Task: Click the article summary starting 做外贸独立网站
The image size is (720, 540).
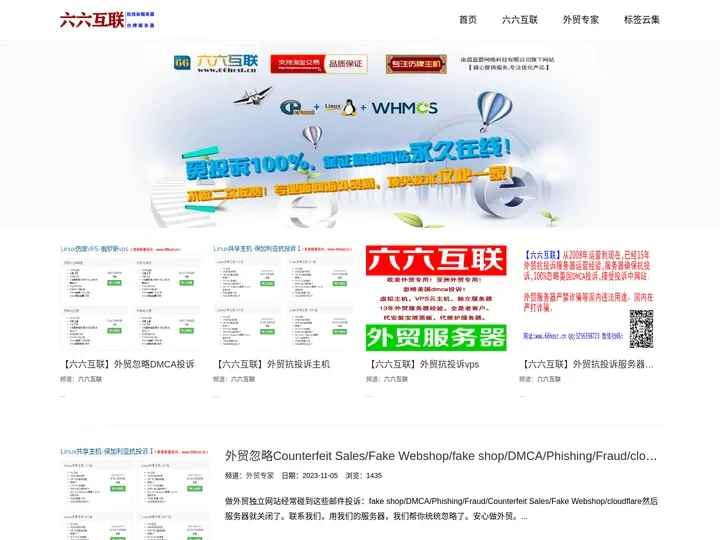Action: point(441,508)
